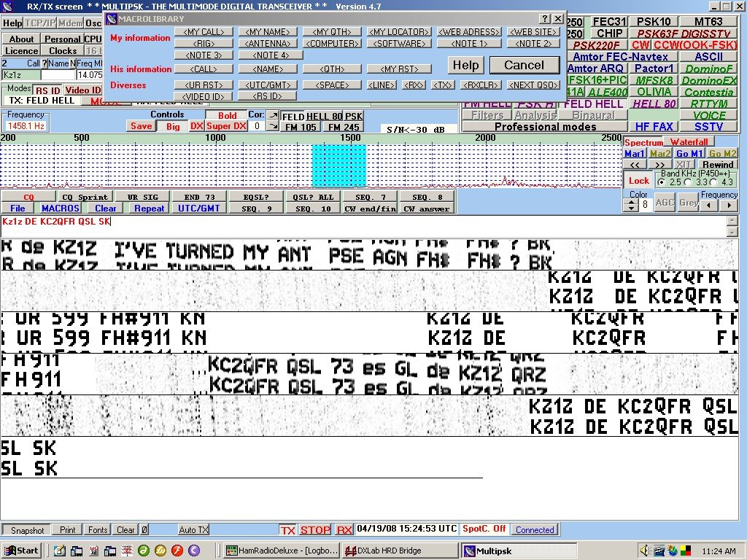The height and width of the screenshot is (560, 747).
Task: Click the RX receive button
Action: tap(344, 530)
